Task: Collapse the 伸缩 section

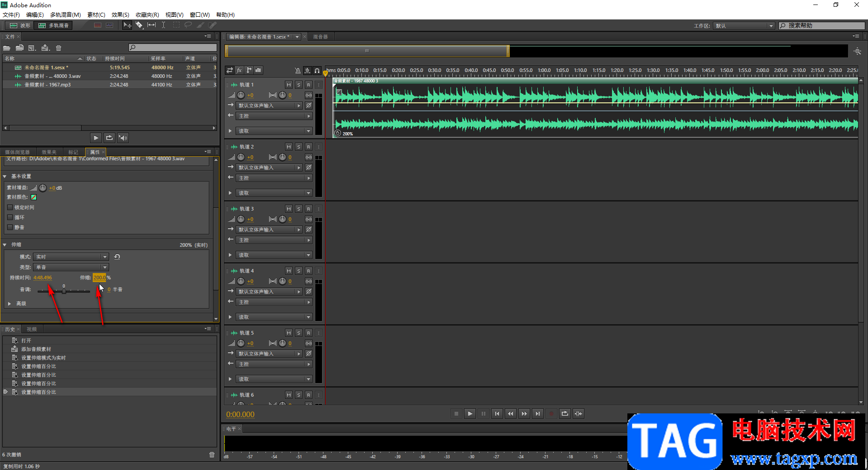Action: pyautogui.click(x=5, y=245)
